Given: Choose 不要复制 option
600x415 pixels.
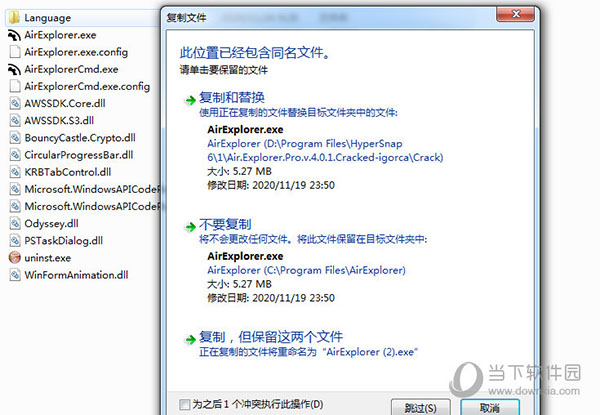Looking at the screenshot, I should click(225, 224).
